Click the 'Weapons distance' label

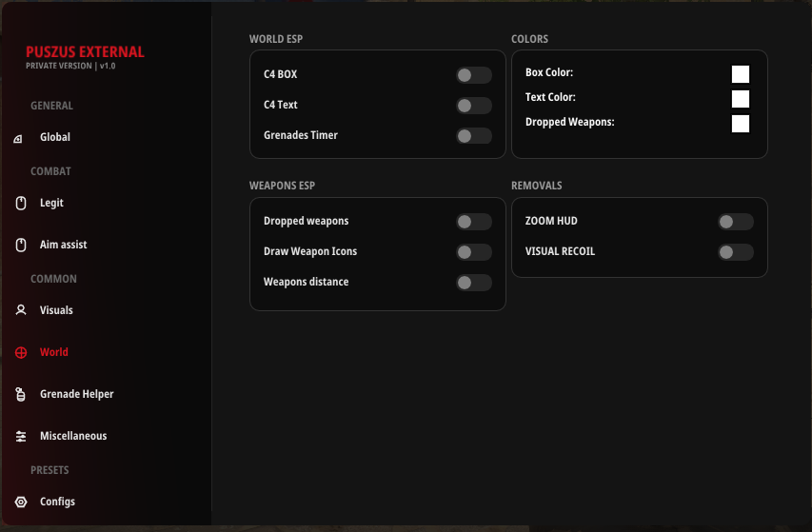(x=307, y=282)
